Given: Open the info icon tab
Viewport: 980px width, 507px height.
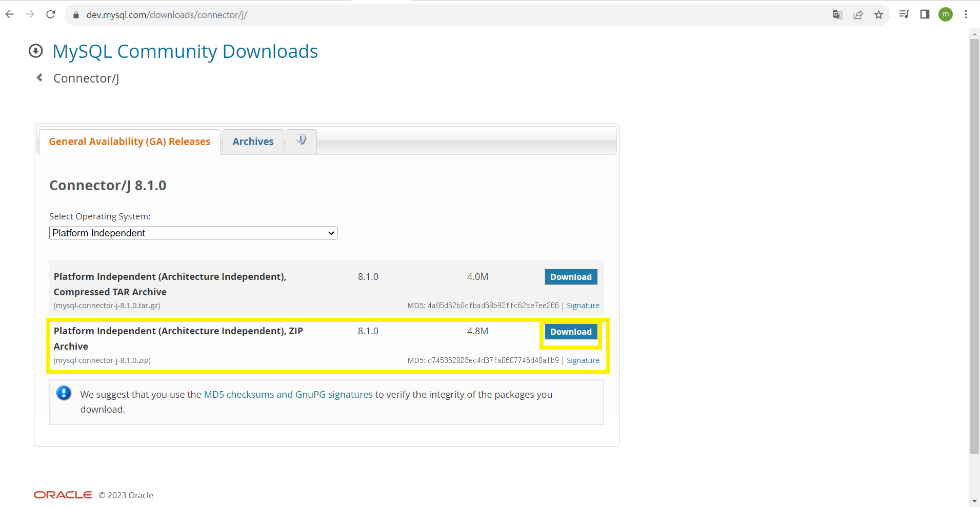Looking at the screenshot, I should coord(301,140).
